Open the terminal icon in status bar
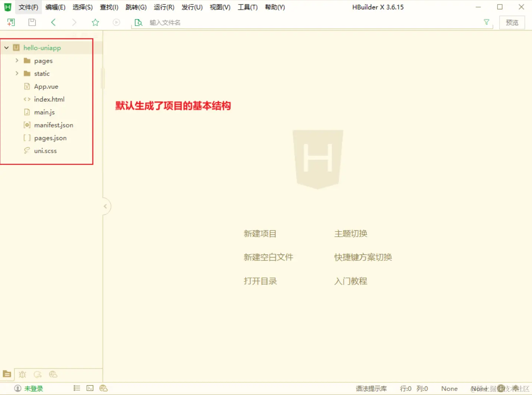Image resolution: width=532 pixels, height=395 pixels. point(90,388)
